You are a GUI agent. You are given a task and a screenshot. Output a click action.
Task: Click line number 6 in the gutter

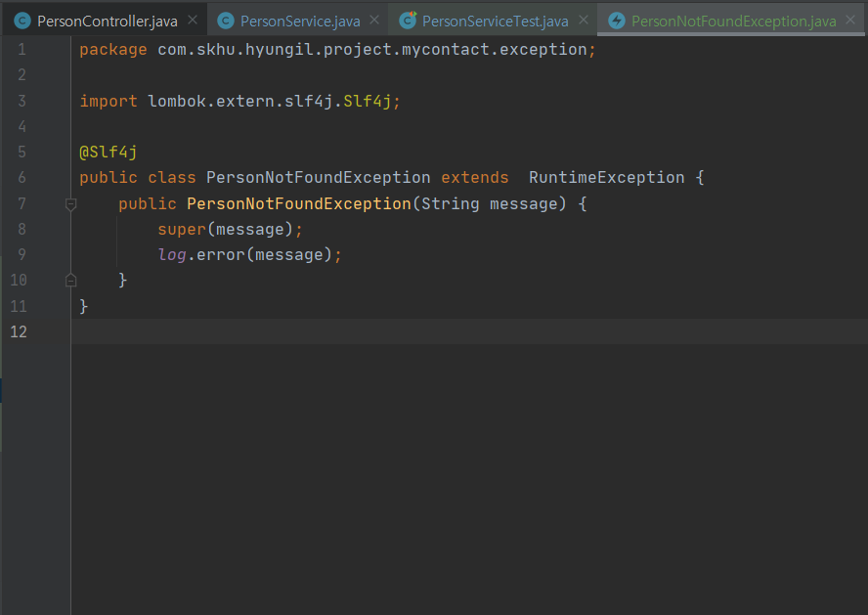click(x=22, y=178)
